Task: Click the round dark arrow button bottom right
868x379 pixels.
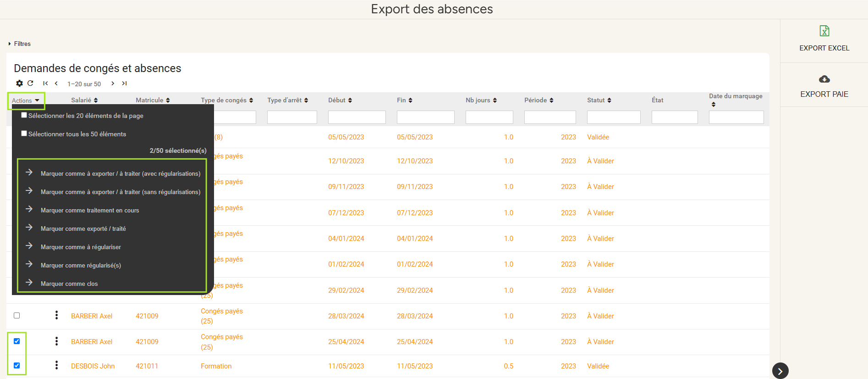Action: pyautogui.click(x=780, y=371)
